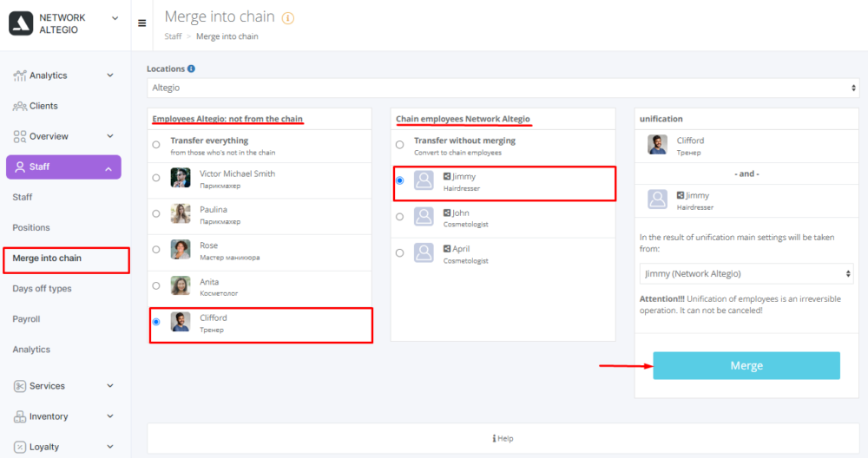Select the Jimmy radio button
868x458 pixels.
point(399,181)
